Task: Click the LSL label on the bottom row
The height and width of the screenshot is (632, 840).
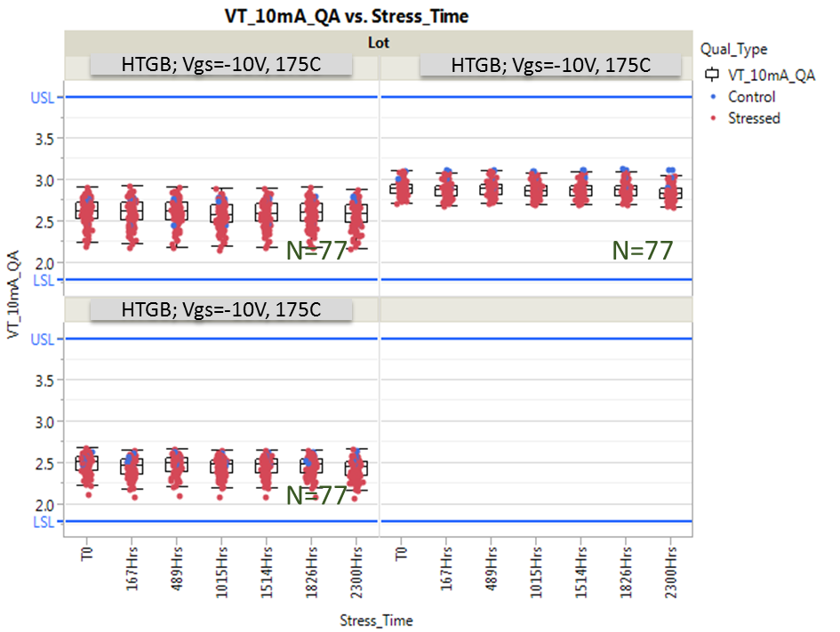Action: [x=42, y=522]
